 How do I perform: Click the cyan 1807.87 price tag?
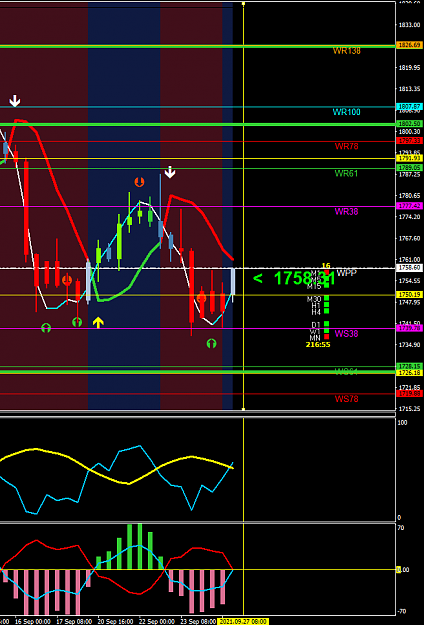tap(408, 106)
